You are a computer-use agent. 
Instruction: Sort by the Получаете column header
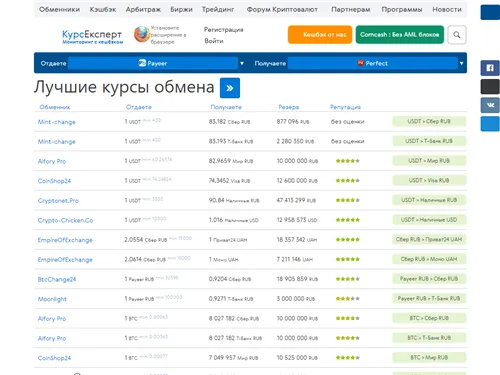[x=226, y=107]
